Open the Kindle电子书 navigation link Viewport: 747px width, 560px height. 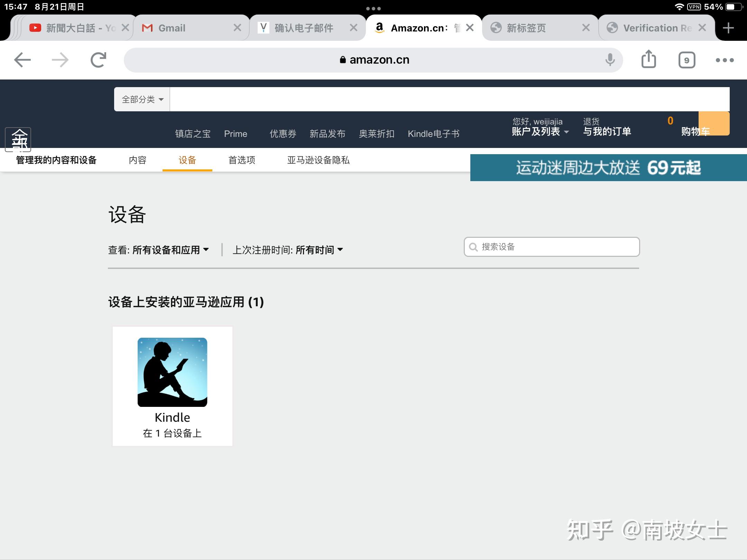(433, 134)
